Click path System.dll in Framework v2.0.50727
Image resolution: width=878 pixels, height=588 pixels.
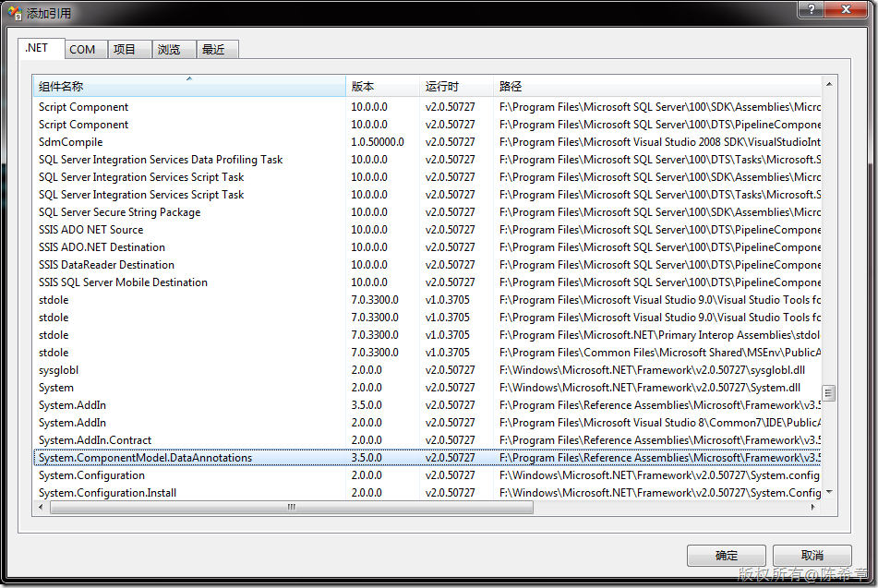point(650,388)
